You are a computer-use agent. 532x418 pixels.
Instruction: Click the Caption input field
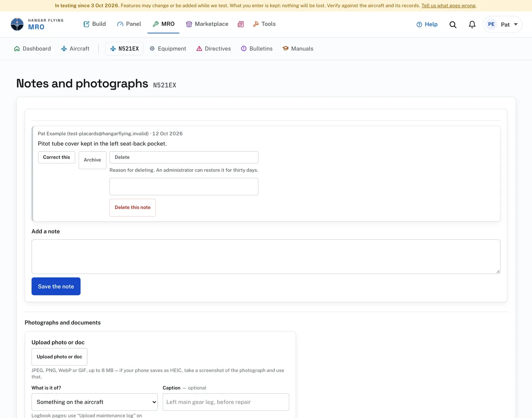(x=226, y=402)
